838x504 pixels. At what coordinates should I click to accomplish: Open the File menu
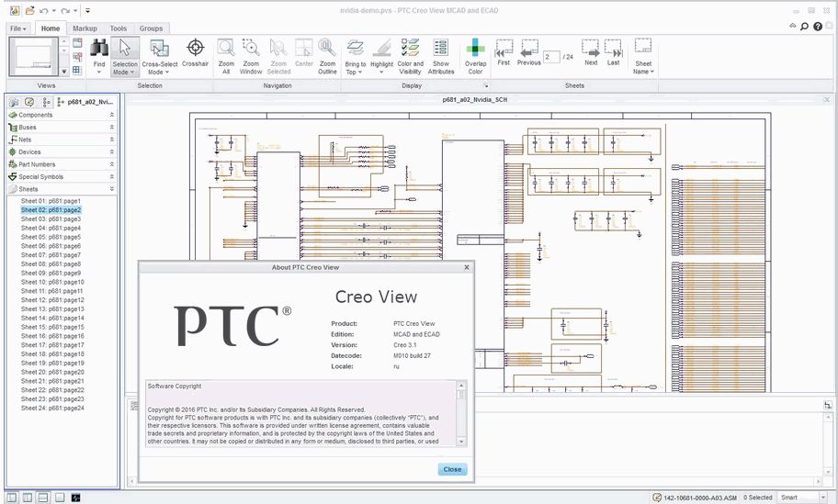pyautogui.click(x=18, y=28)
